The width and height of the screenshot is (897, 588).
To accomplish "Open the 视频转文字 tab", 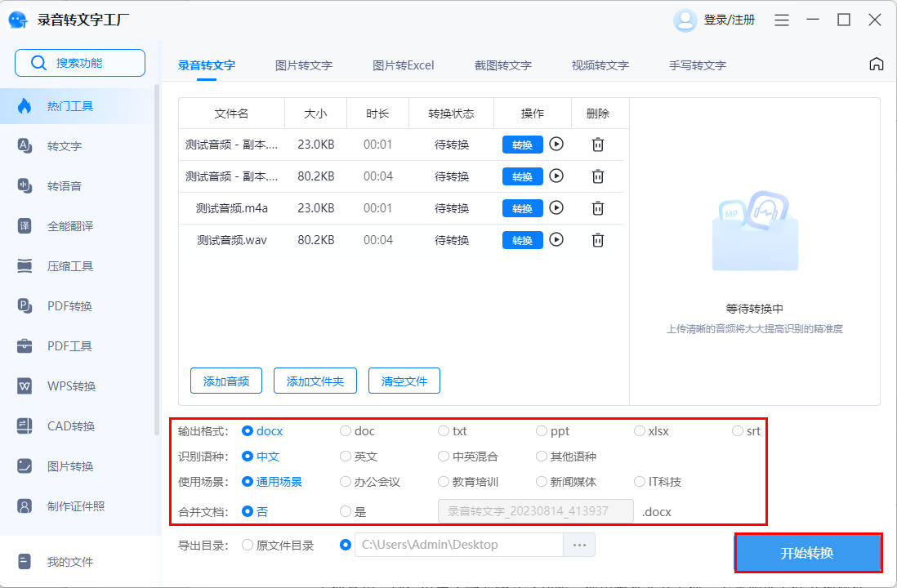I will click(x=601, y=65).
